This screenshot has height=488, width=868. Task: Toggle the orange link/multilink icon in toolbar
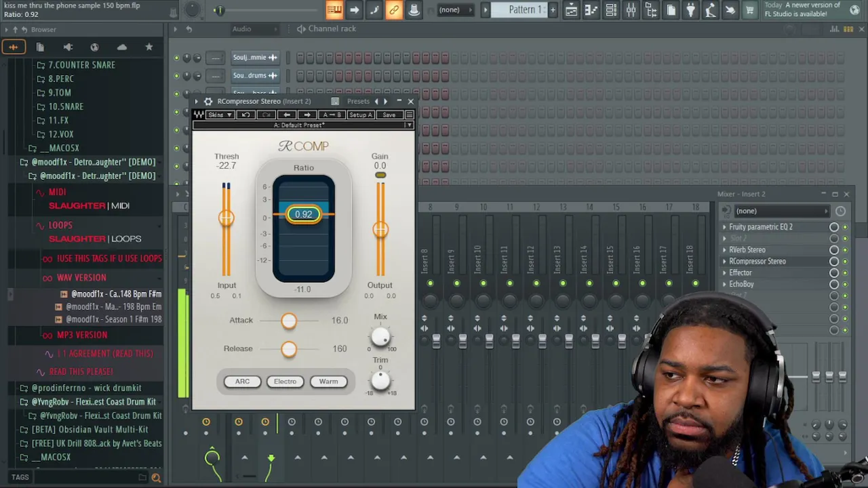coord(394,10)
